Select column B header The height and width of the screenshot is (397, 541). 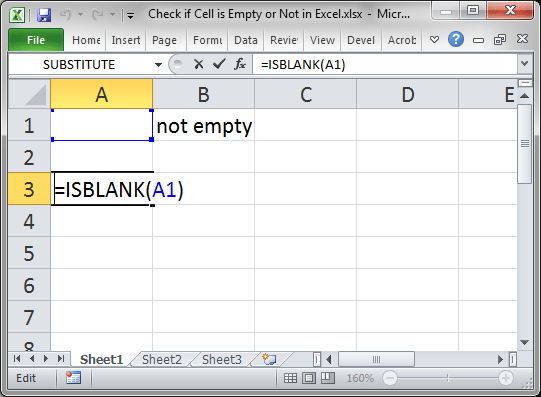tap(204, 94)
